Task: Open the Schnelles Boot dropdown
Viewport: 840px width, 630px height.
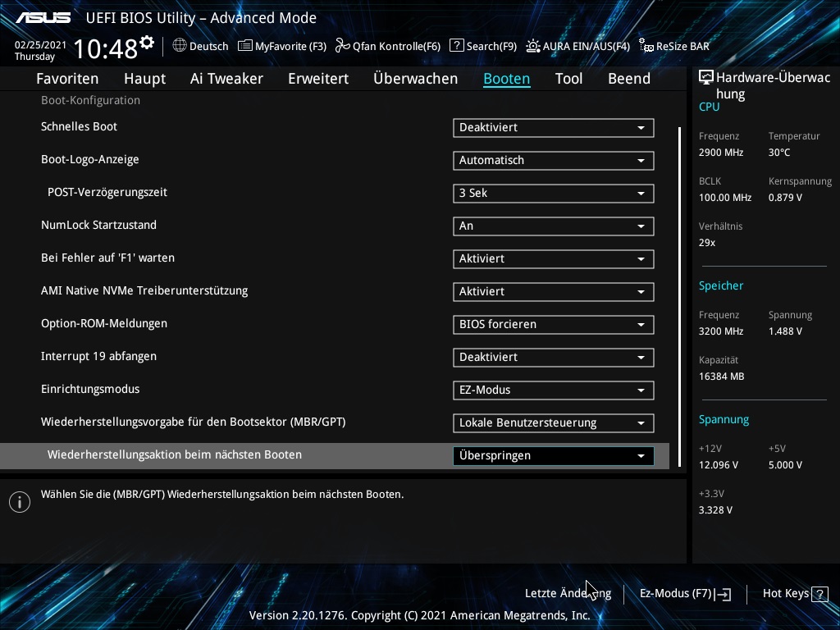Action: click(x=554, y=127)
